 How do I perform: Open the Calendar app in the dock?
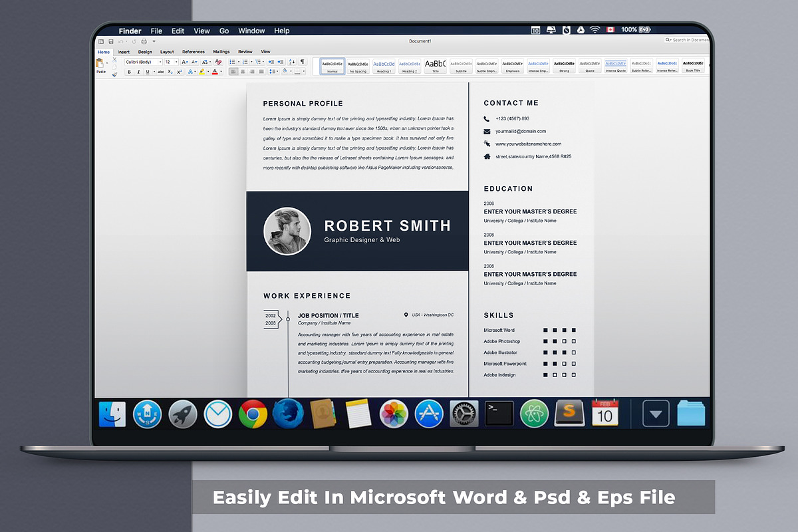[604, 413]
